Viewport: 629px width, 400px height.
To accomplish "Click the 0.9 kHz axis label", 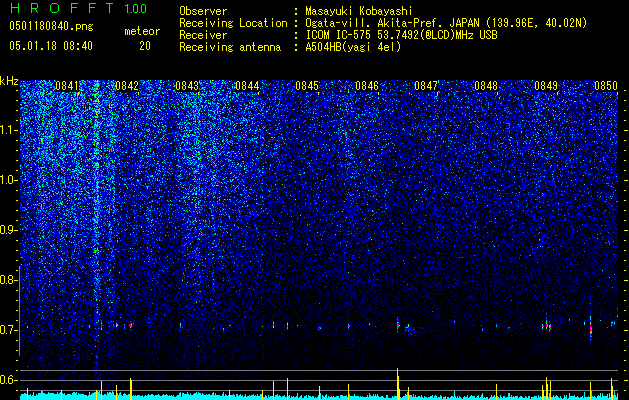I will pos(8,230).
